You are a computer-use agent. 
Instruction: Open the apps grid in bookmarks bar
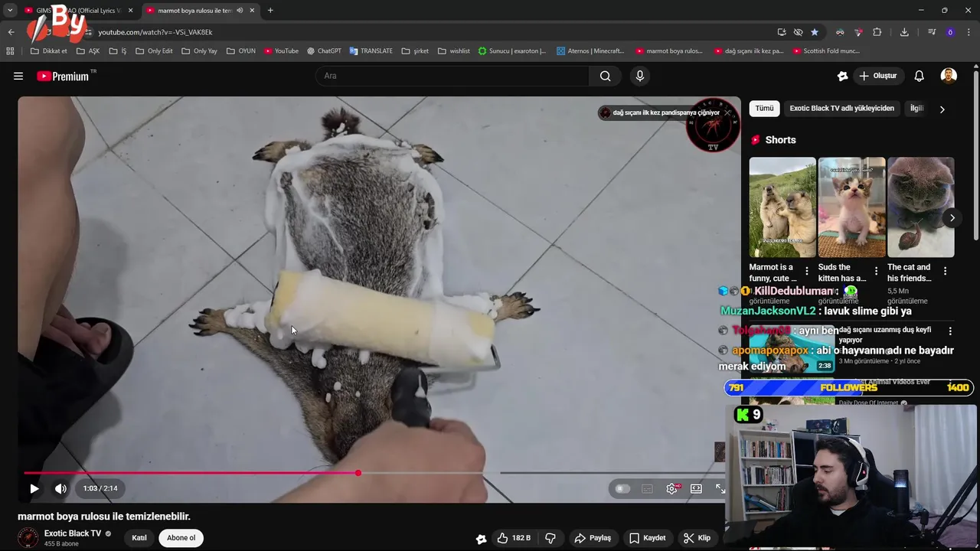pyautogui.click(x=10, y=51)
